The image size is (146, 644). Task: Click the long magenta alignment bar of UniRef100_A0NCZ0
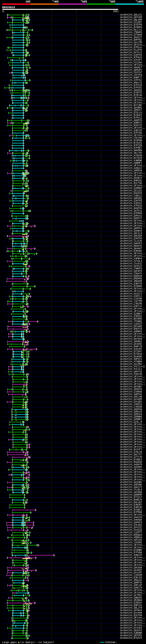point(41,555)
